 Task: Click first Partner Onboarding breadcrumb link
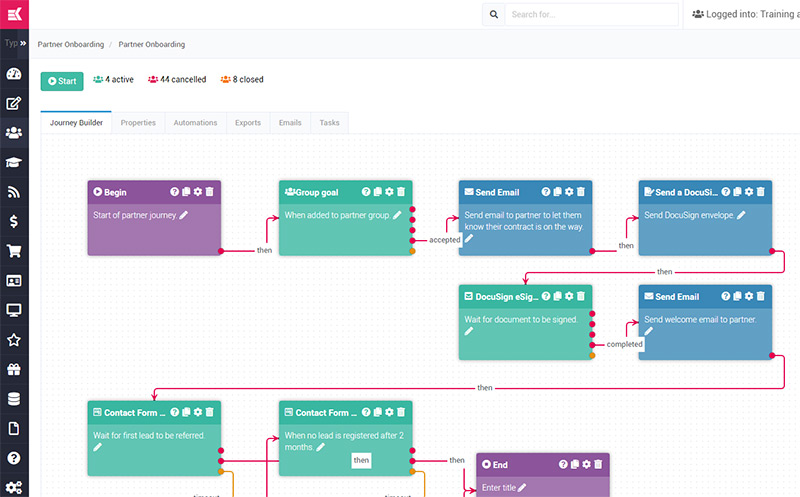70,44
